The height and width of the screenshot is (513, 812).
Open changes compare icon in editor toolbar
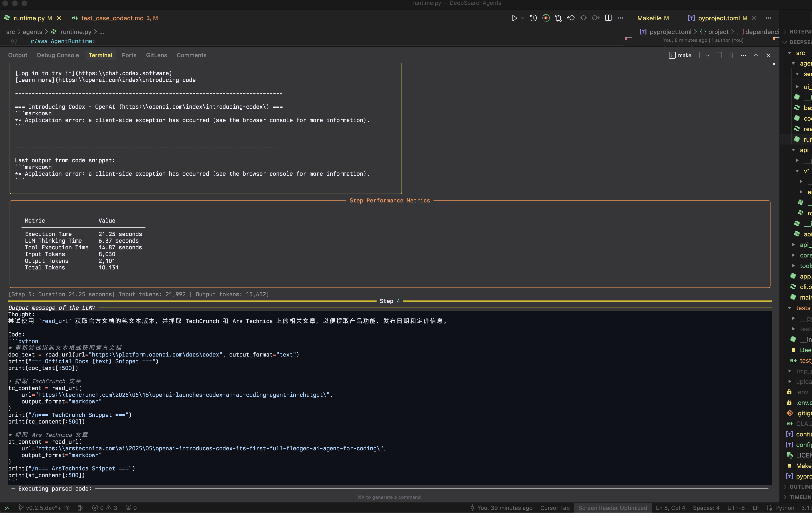[x=558, y=18]
